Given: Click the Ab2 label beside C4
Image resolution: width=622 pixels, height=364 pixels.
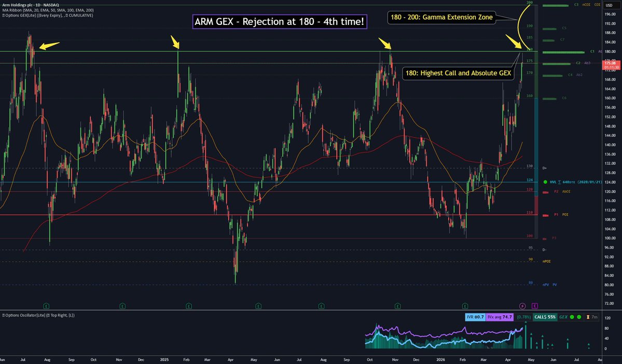Looking at the screenshot, I should (579, 75).
